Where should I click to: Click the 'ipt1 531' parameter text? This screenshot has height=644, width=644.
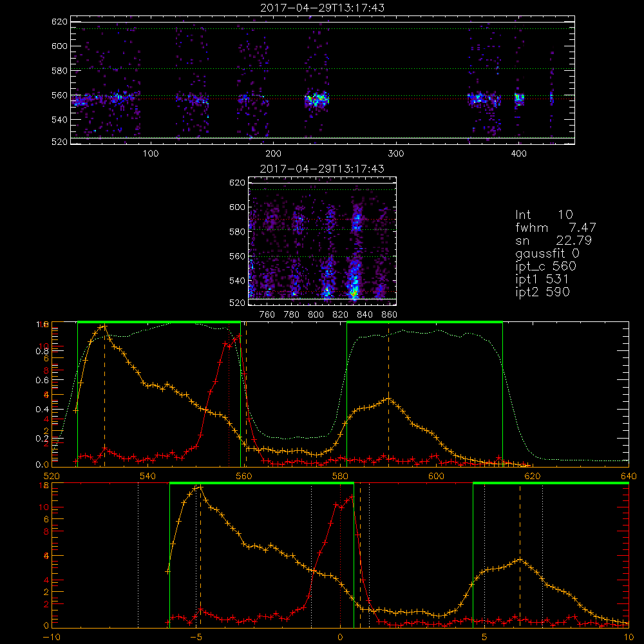542,279
